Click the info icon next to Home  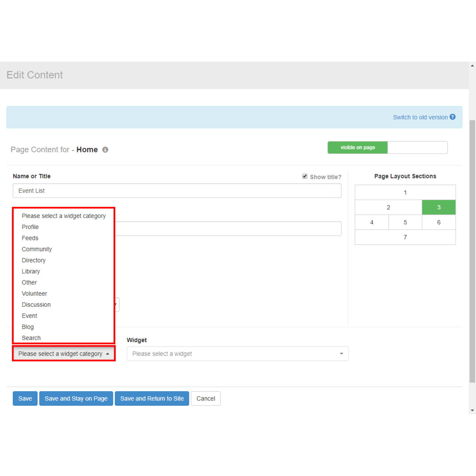[x=105, y=149]
